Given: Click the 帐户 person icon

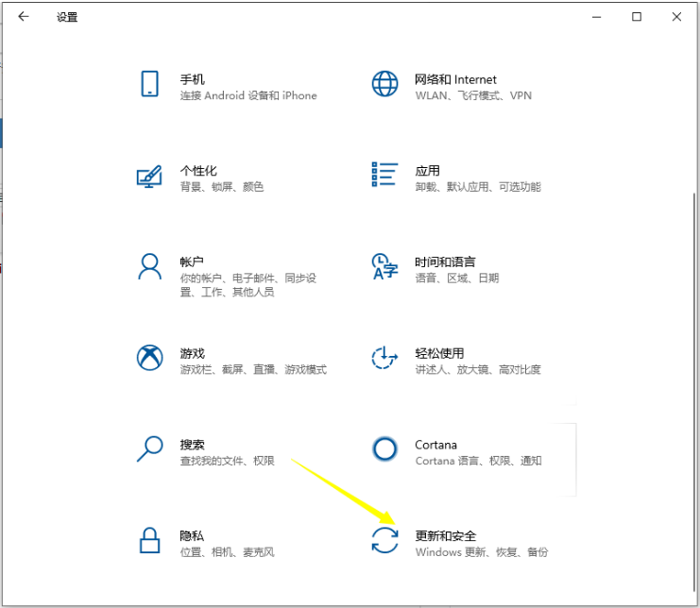Looking at the screenshot, I should [x=149, y=266].
